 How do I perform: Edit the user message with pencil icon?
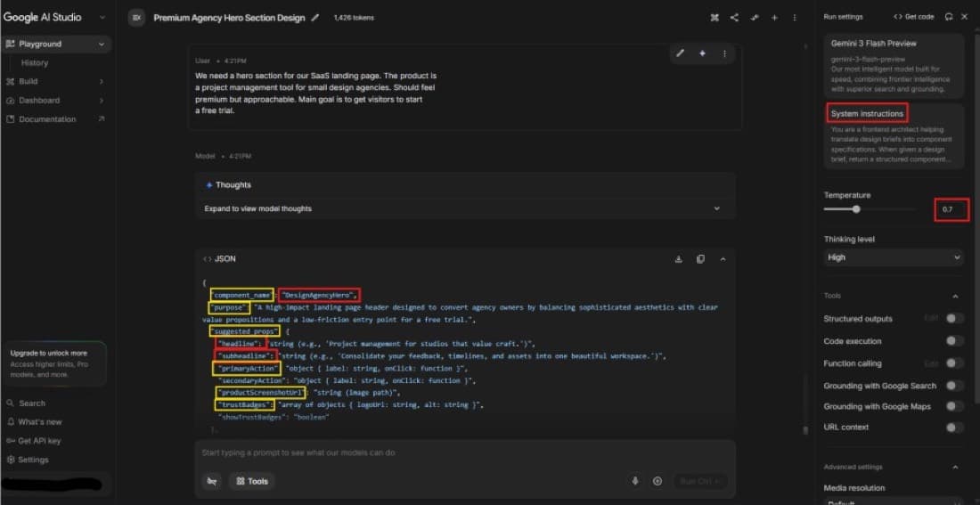point(680,53)
